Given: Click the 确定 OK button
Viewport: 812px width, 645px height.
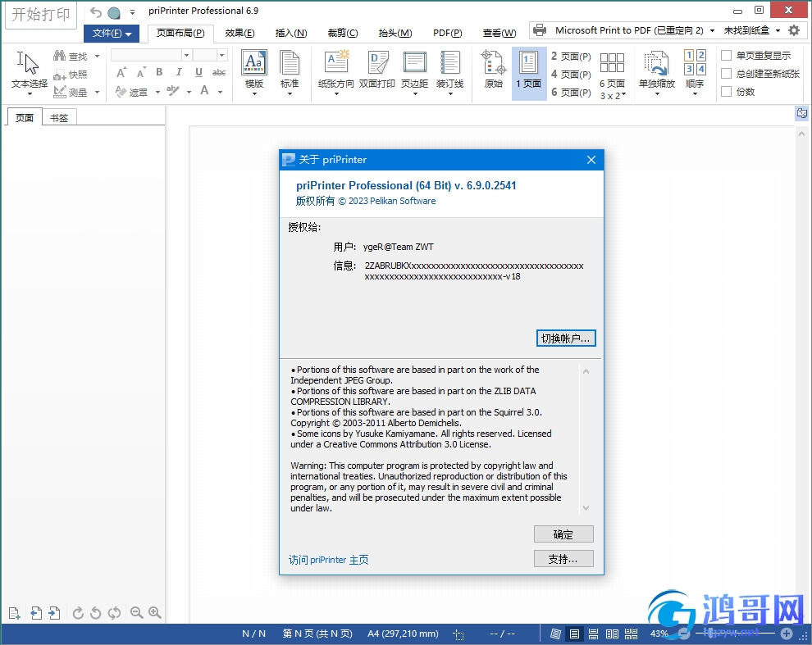Looking at the screenshot, I should point(563,534).
